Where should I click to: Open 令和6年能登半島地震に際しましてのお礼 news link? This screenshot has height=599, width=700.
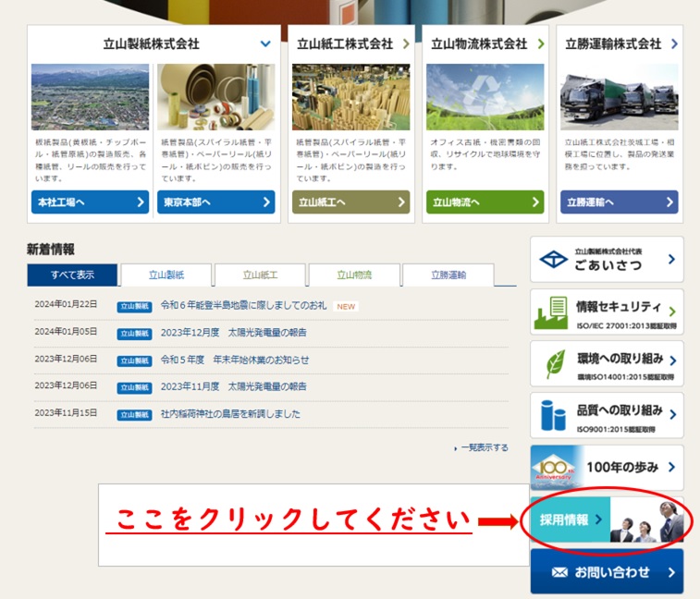tap(244, 306)
